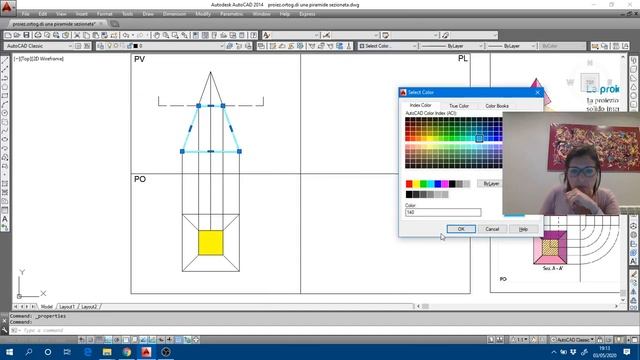Open the Windows Start menu
Image resolution: width=640 pixels, height=360 pixels.
click(9, 352)
